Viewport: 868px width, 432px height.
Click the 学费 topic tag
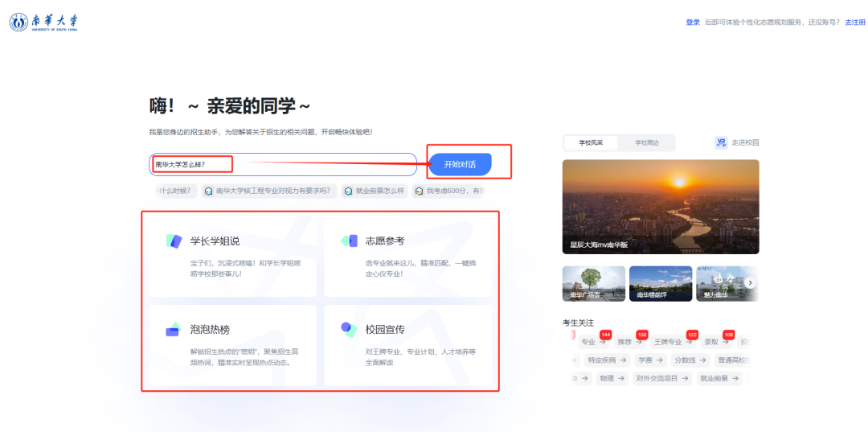click(650, 360)
